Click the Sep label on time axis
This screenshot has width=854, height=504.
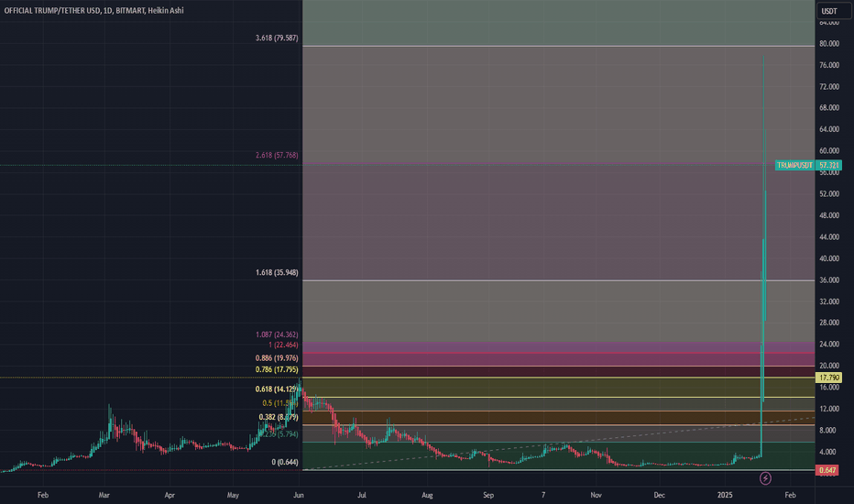pyautogui.click(x=488, y=495)
